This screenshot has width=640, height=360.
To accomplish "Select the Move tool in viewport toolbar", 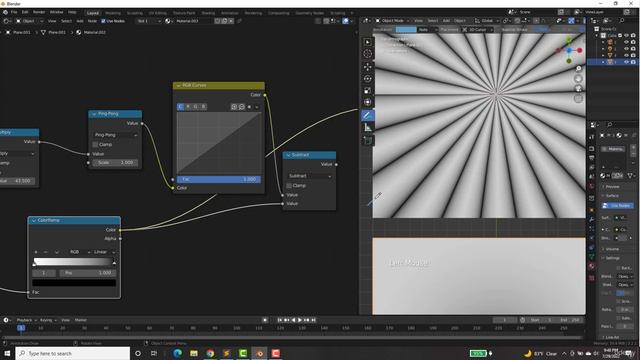I will click(368, 67).
